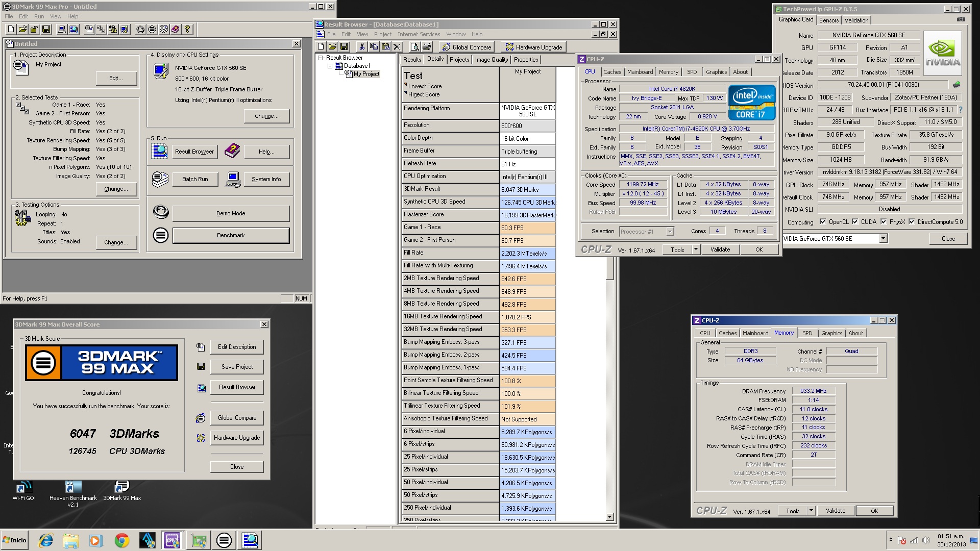Screen dimensions: 980x551
Task: Switch to Projects tab in Result Browser
Action: 459,60
